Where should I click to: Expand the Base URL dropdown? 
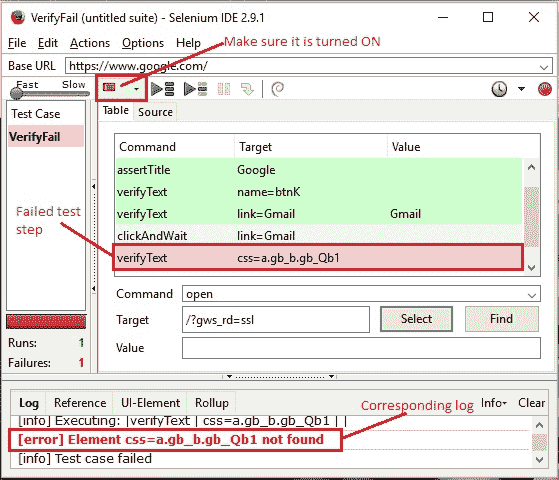click(544, 67)
